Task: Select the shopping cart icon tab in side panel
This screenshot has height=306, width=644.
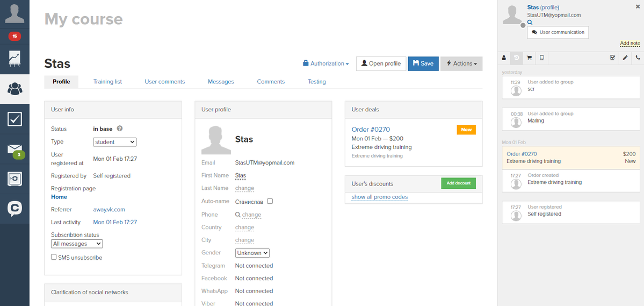Action: pos(529,58)
